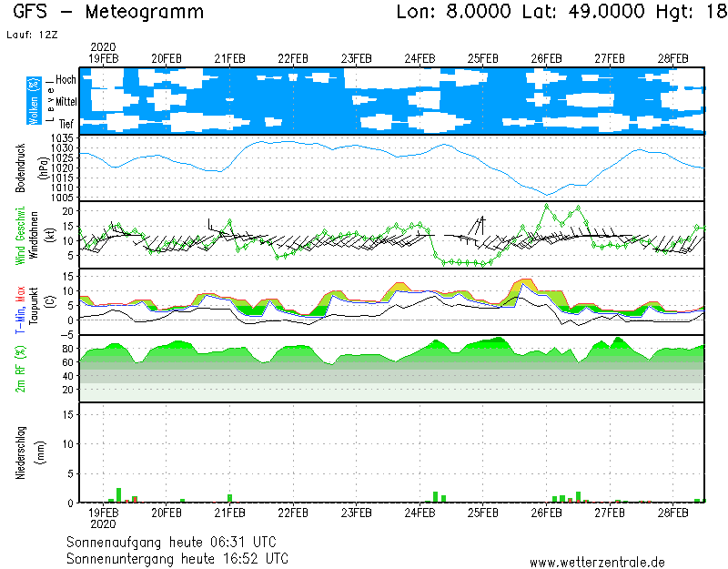Select the 26FEB label below the chart
728x569 pixels.
[x=547, y=513]
